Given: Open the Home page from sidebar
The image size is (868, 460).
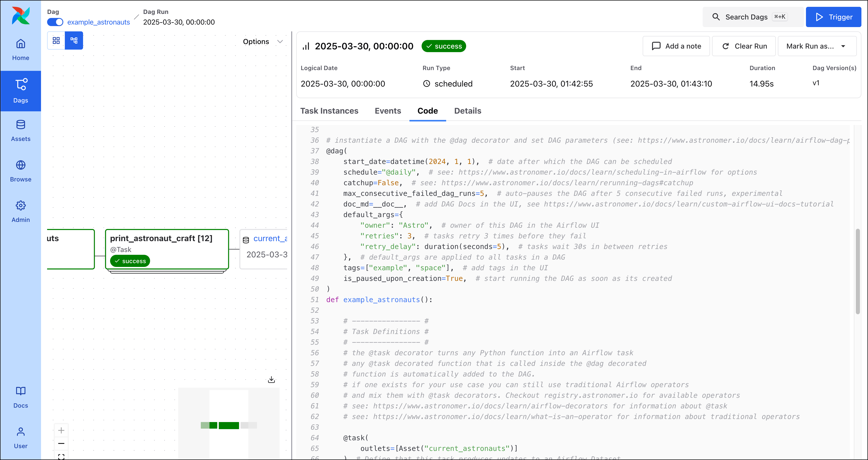Looking at the screenshot, I should 21,49.
